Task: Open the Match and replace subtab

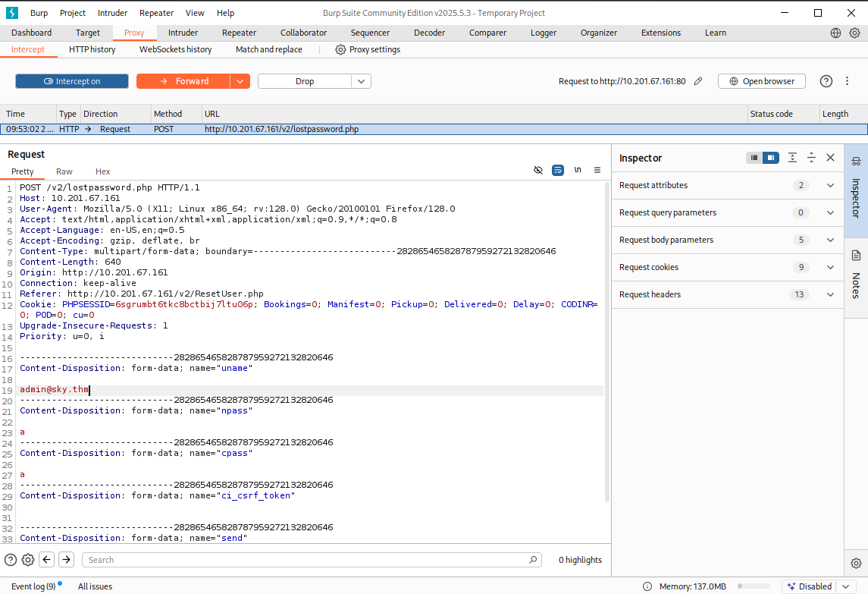Action: click(x=269, y=49)
